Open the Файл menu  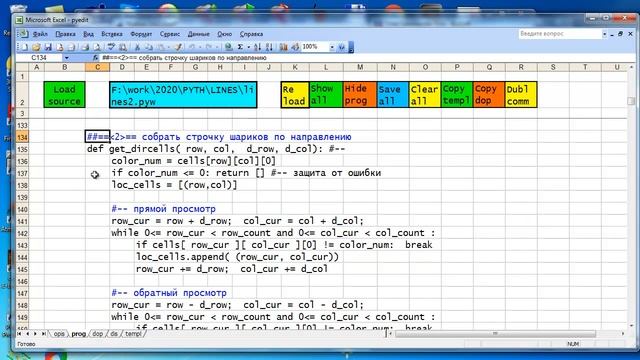(x=40, y=34)
